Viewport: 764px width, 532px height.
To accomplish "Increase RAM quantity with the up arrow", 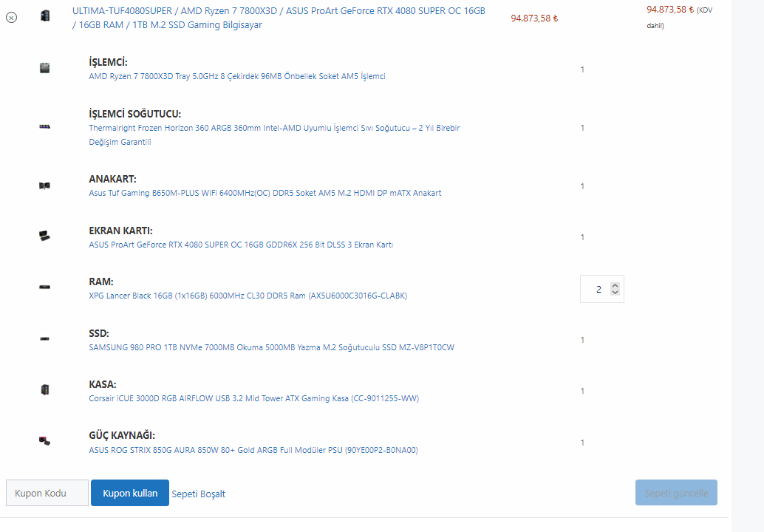I will (x=615, y=286).
